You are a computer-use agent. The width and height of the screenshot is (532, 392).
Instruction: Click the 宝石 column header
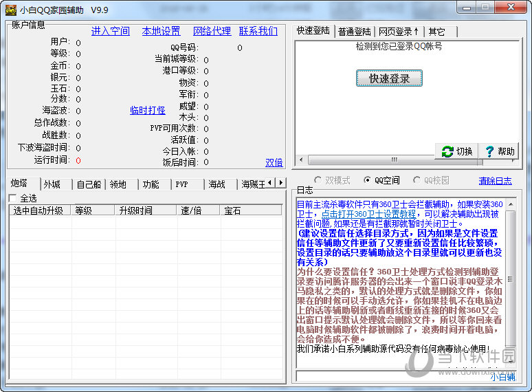click(251, 210)
